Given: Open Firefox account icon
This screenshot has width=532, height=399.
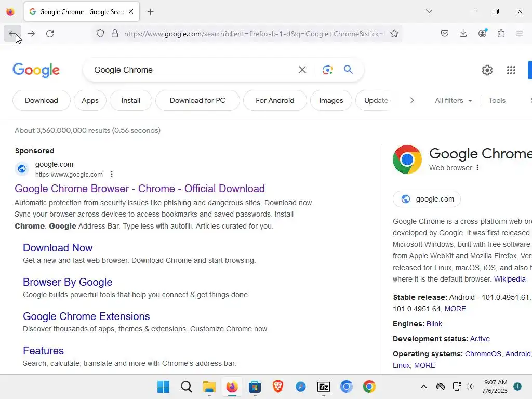Looking at the screenshot, I should coord(482,34).
